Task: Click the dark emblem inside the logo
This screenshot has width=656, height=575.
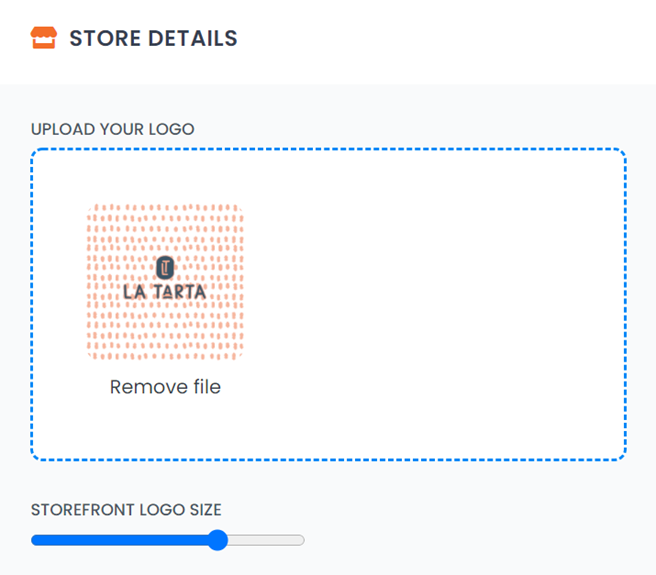Action: pos(165,268)
